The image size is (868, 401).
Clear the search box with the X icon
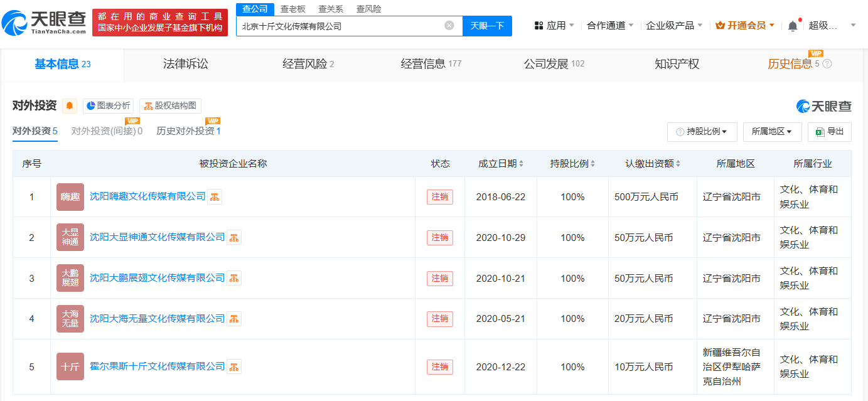449,26
